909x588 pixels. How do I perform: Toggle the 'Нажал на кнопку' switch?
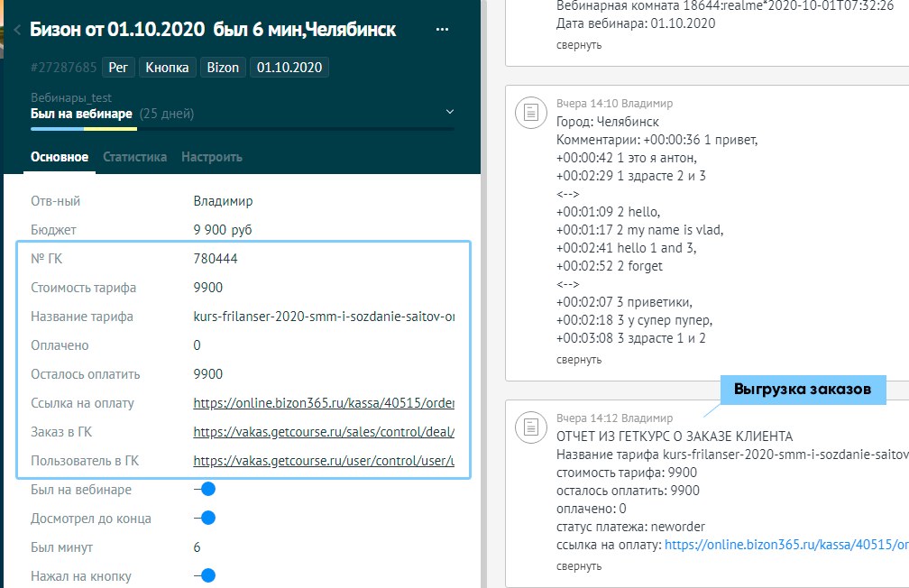click(x=207, y=576)
